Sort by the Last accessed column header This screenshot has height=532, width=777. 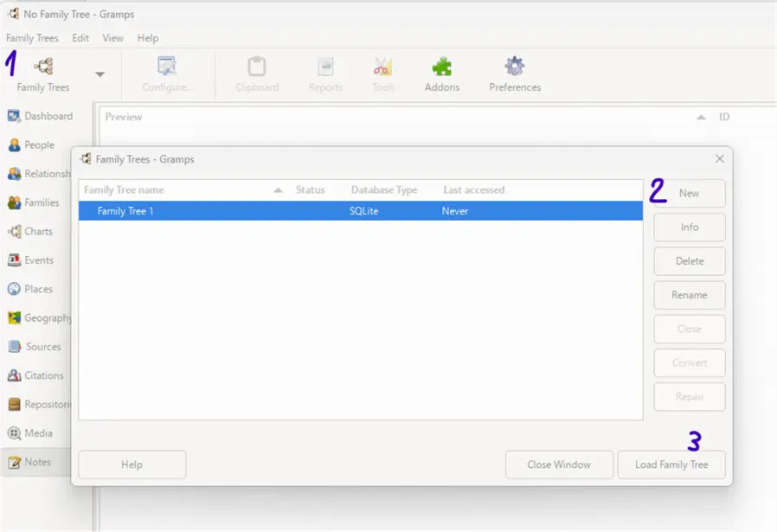[474, 190]
